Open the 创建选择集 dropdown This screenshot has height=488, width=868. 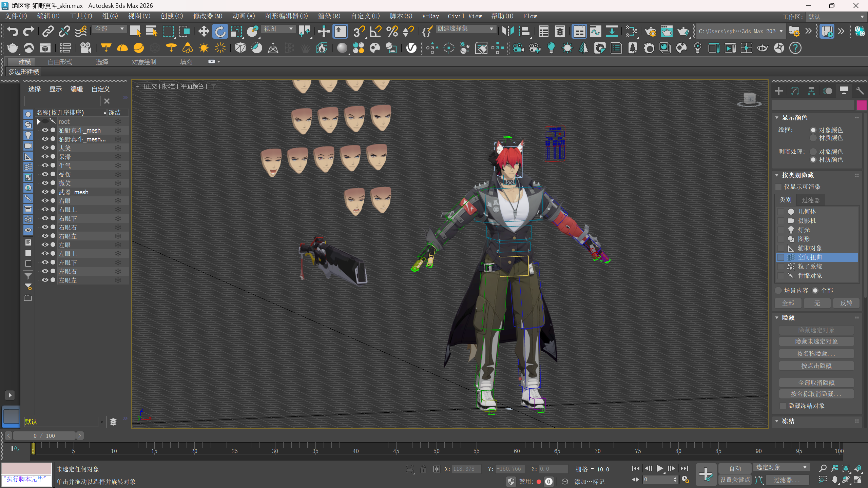pos(491,29)
